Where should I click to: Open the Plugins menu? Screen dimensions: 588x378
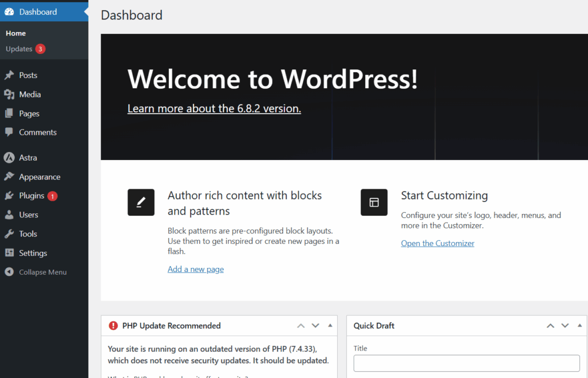44,196
